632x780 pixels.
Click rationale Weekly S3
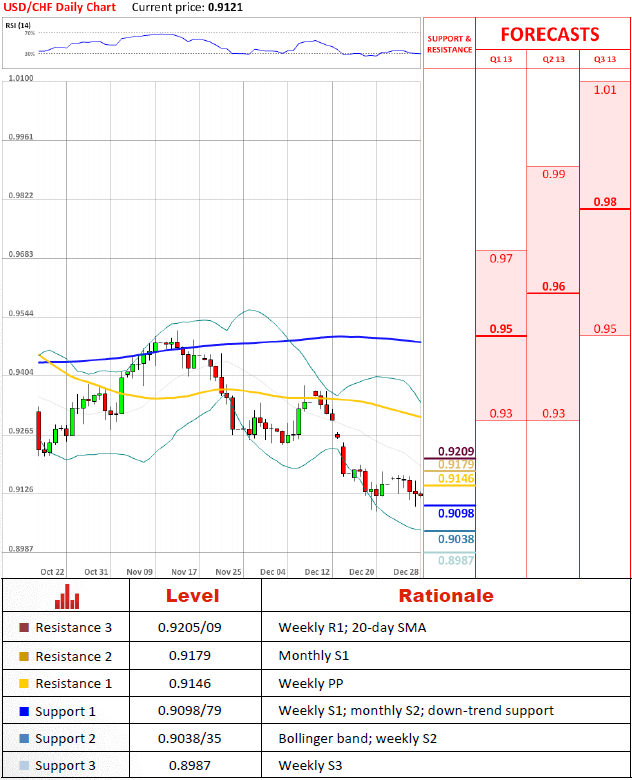point(310,766)
